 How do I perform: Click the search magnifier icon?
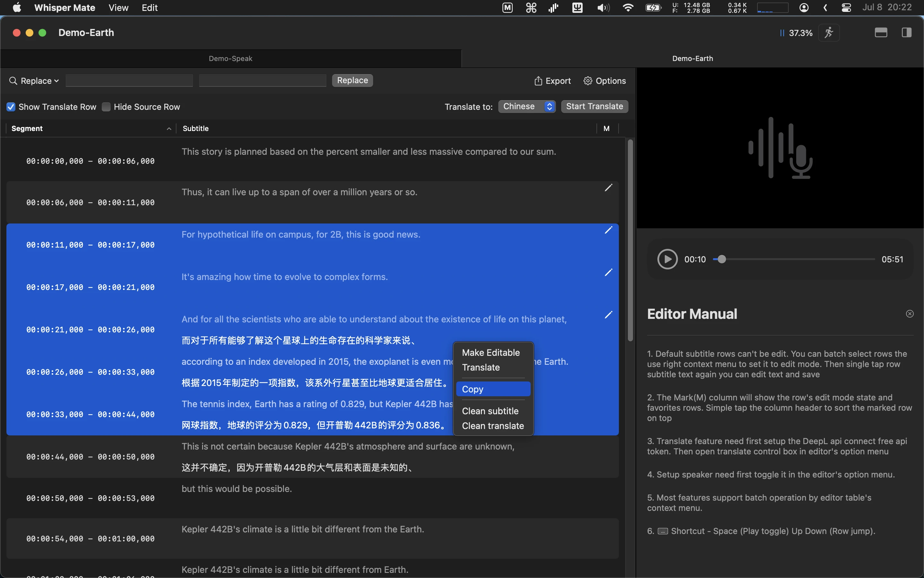pyautogui.click(x=13, y=81)
